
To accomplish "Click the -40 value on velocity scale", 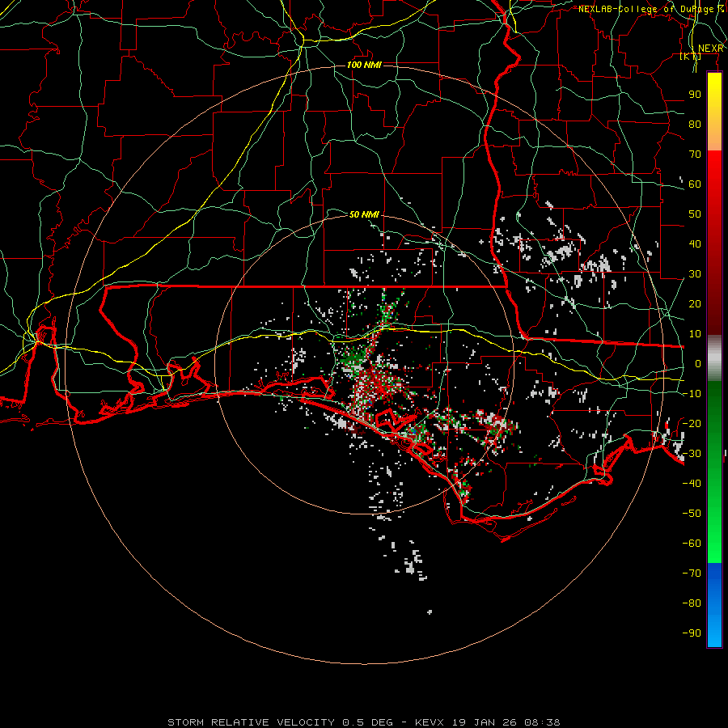I will click(692, 484).
